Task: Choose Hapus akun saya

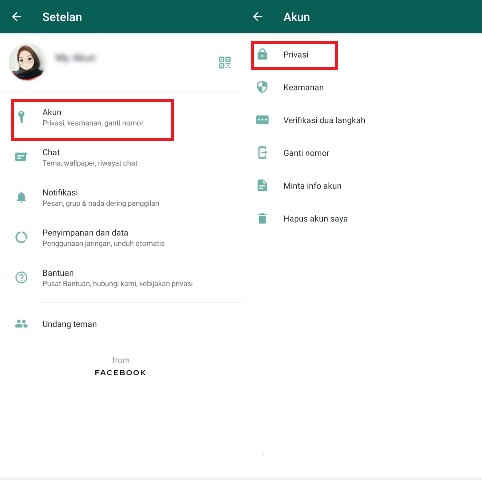Action: pos(361,219)
